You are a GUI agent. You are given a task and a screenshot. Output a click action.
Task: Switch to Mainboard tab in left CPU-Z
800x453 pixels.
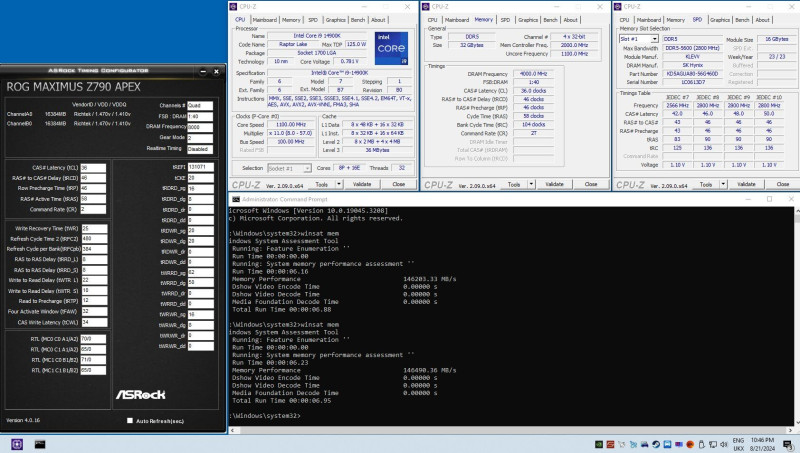[x=265, y=20]
